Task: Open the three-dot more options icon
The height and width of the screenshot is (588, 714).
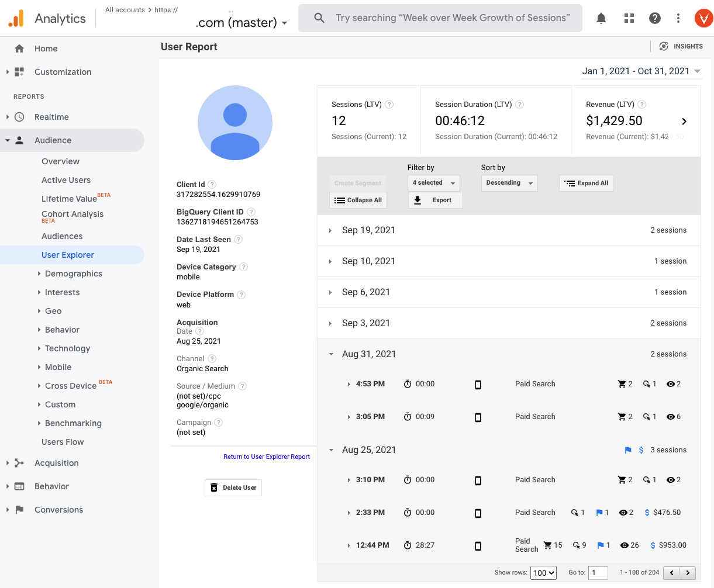Action: [678, 18]
